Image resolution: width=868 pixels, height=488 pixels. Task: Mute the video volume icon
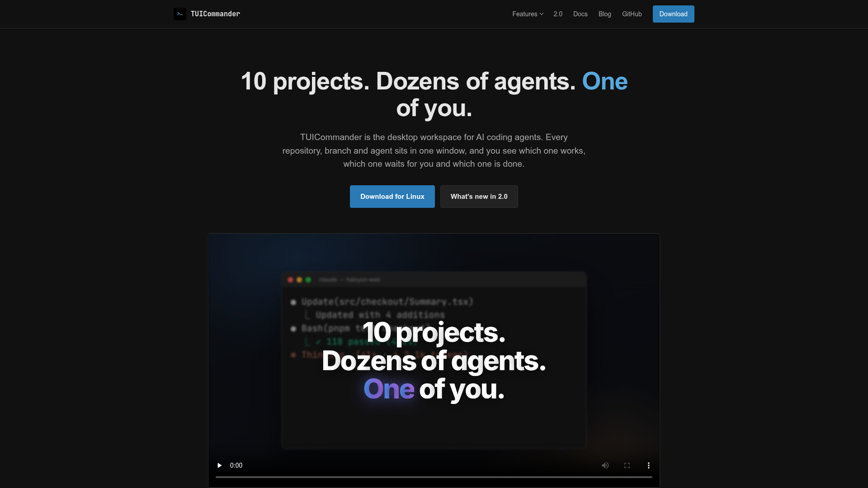(605, 465)
